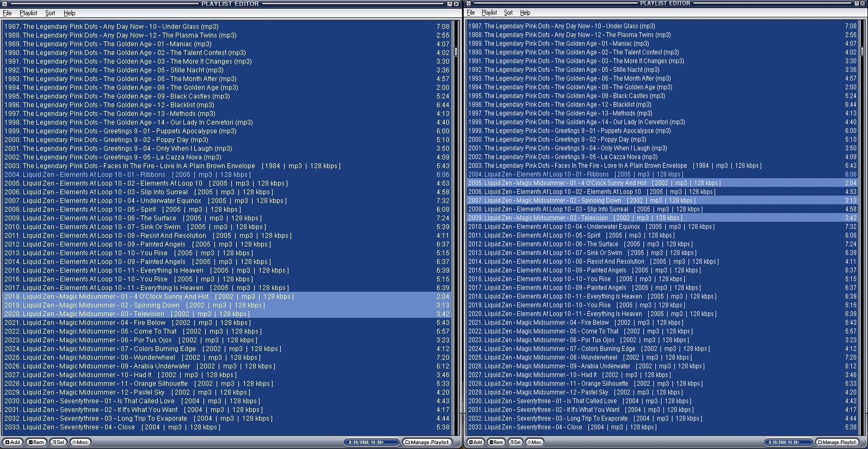
Task: Select track 1989 Maniac in left window
Action: coord(227,44)
